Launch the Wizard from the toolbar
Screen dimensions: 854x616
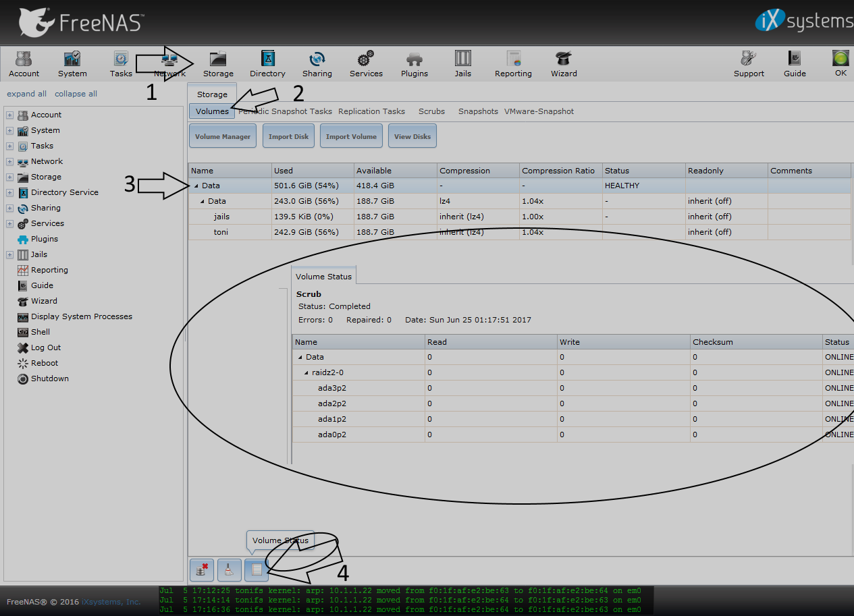click(564, 64)
